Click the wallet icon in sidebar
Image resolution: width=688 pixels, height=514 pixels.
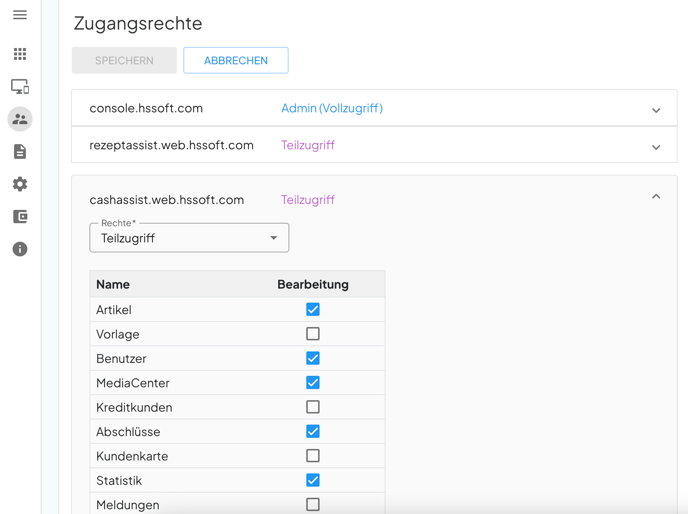pos(20,217)
